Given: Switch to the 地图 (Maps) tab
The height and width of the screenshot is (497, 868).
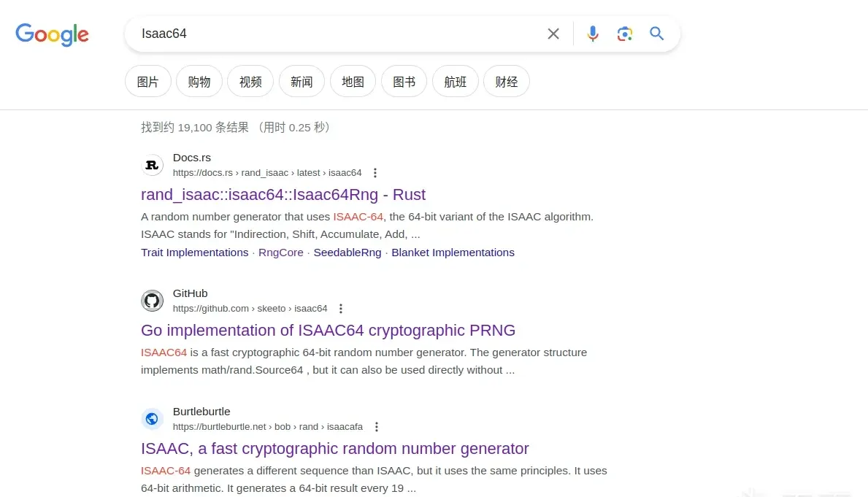Looking at the screenshot, I should pyautogui.click(x=353, y=81).
